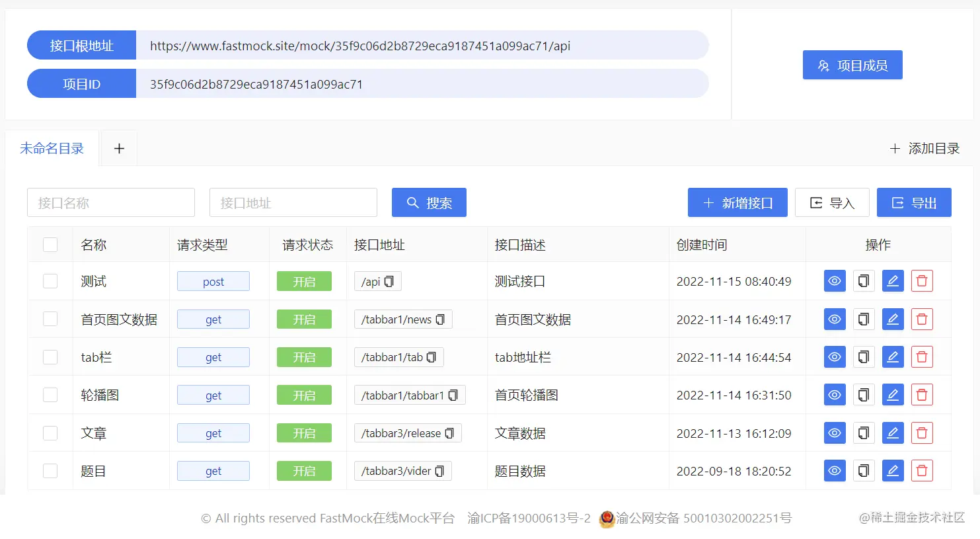Toggle 开启 status for 轮播图 row
Screen dimensions: 980x539
(x=304, y=395)
